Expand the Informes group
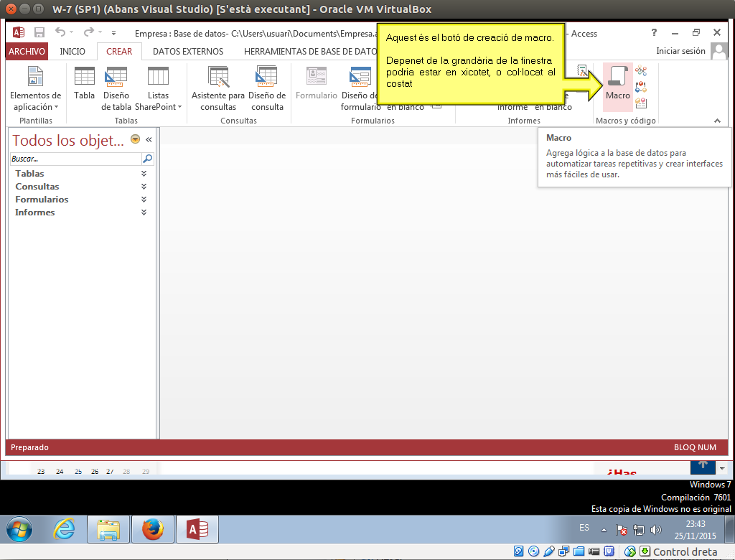Viewport: 735px width, 560px height. [x=144, y=213]
